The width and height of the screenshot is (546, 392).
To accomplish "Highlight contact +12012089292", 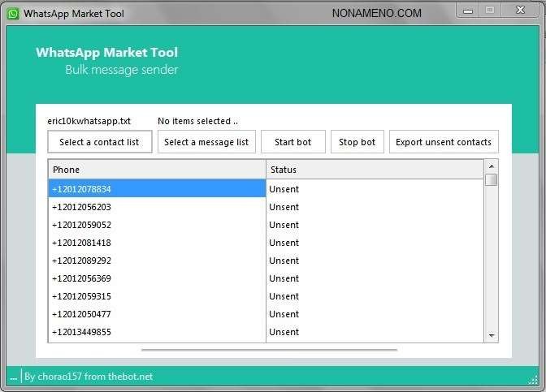I will coord(157,261).
